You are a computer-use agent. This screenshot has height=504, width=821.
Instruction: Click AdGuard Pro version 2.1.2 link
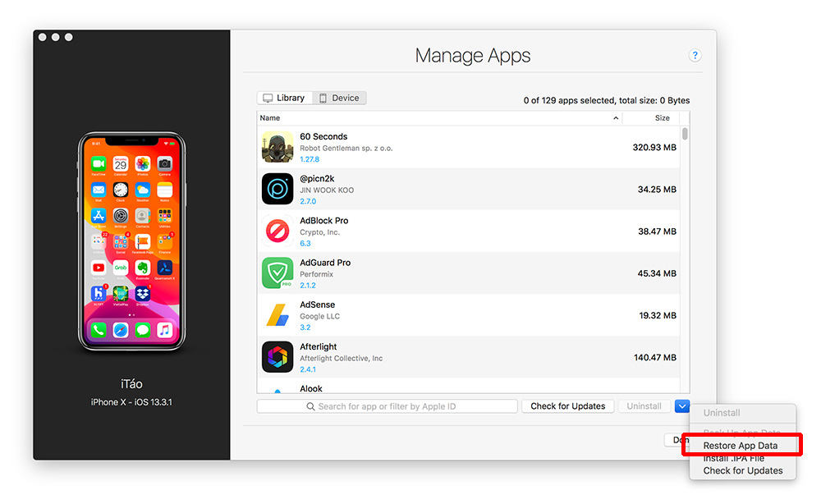[x=308, y=285]
